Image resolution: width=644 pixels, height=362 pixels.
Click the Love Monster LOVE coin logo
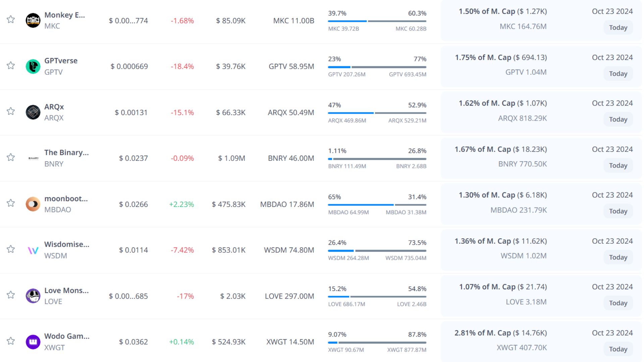click(x=33, y=296)
